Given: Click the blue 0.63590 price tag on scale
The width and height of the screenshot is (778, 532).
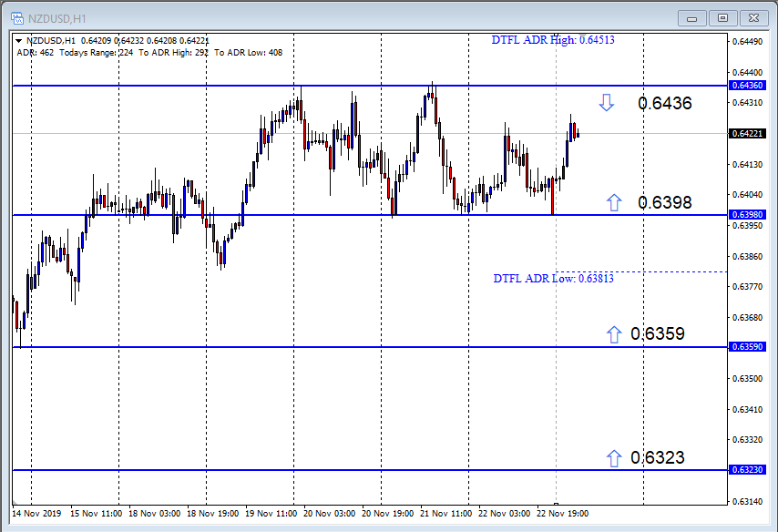Looking at the screenshot, I should point(747,346).
